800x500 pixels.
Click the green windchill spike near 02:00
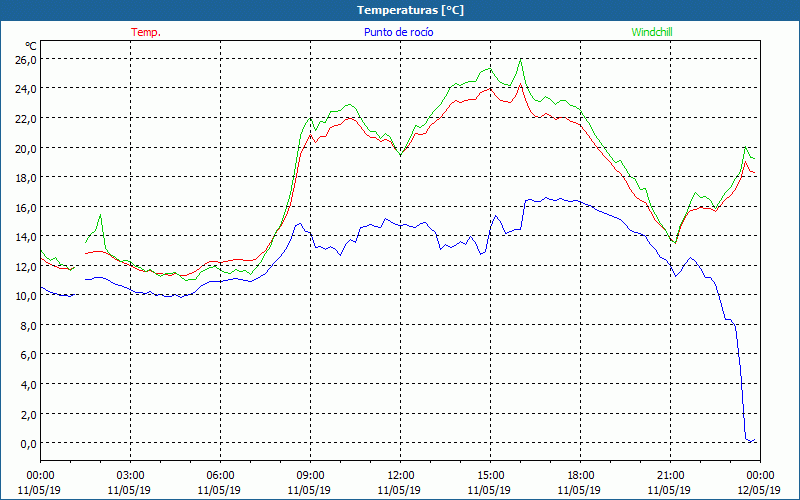click(101, 215)
